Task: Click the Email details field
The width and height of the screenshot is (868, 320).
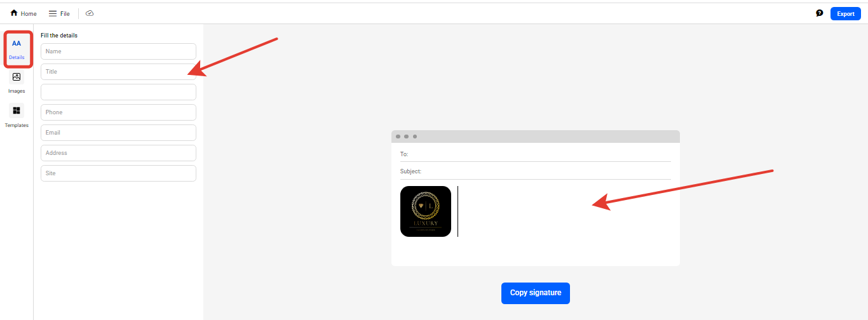Action: (118, 133)
